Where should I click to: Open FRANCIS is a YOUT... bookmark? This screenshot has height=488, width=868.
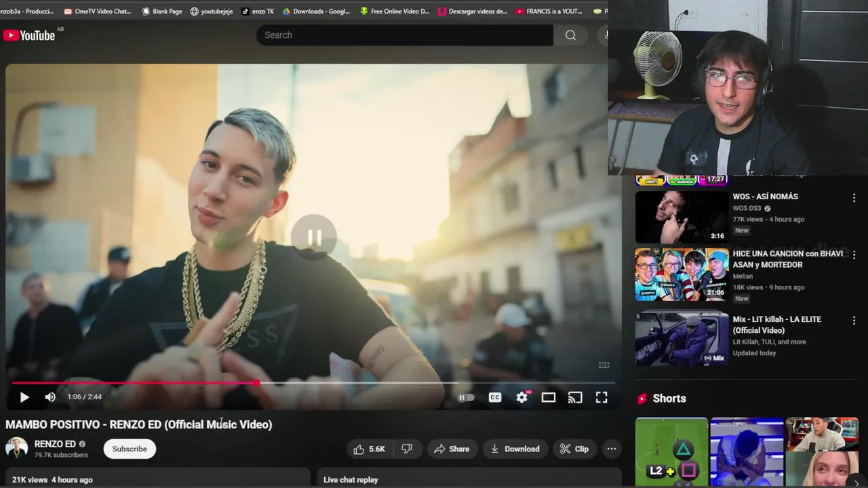[x=549, y=12]
